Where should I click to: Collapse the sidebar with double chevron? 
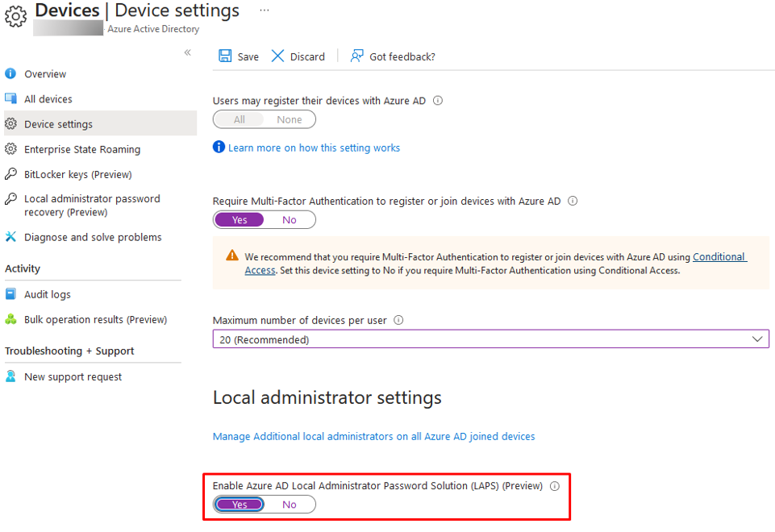coord(188,52)
